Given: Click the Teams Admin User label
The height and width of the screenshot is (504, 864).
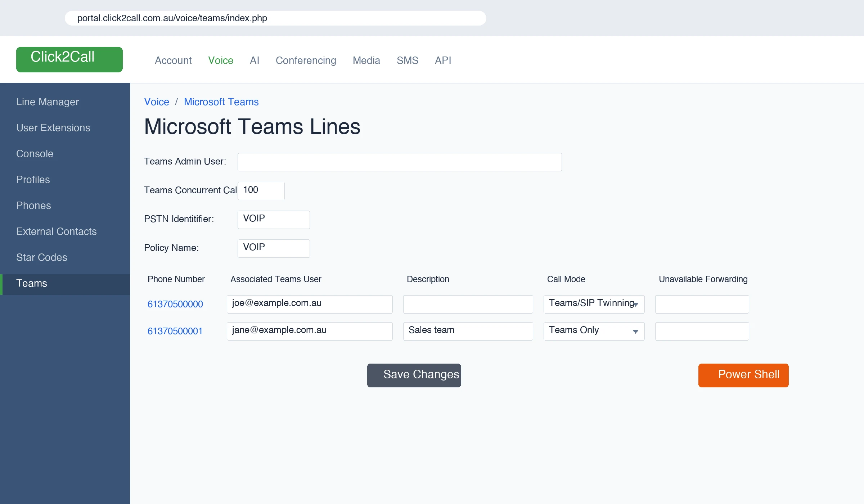Looking at the screenshot, I should tap(185, 161).
